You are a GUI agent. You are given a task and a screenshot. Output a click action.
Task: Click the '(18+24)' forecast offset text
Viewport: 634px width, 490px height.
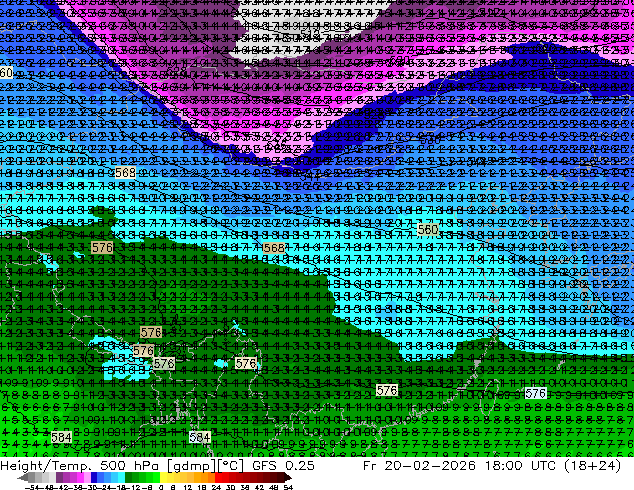pos(592,466)
